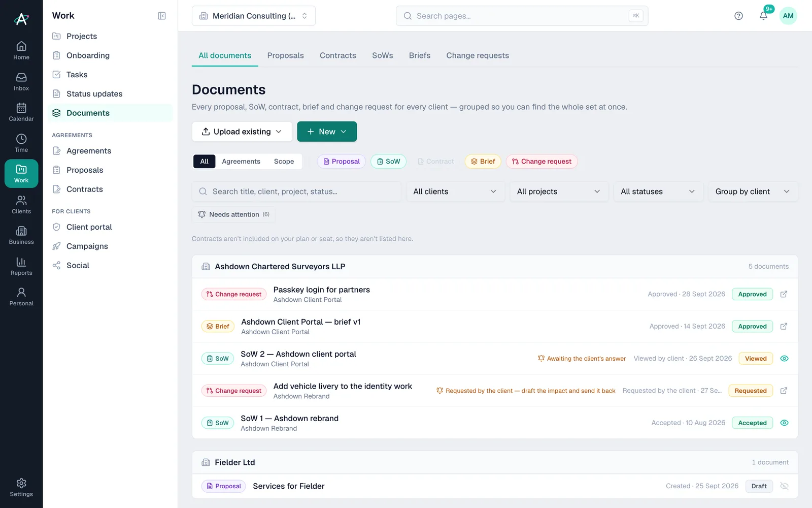Open Passkey login for partners external link
This screenshot has width=812, height=508.
(x=784, y=294)
